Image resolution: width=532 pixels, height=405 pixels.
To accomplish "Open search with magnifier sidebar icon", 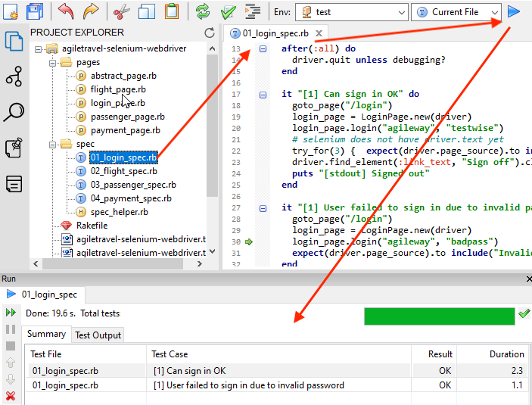I will tap(14, 112).
